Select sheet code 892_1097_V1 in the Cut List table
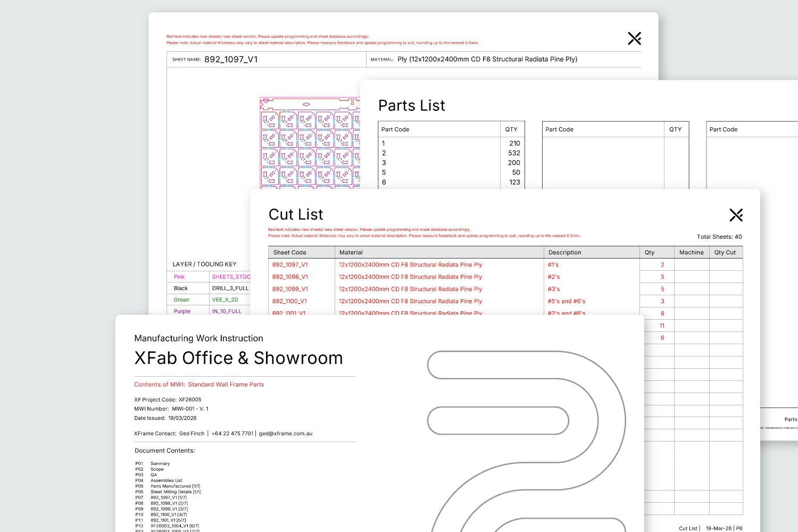 pyautogui.click(x=290, y=265)
